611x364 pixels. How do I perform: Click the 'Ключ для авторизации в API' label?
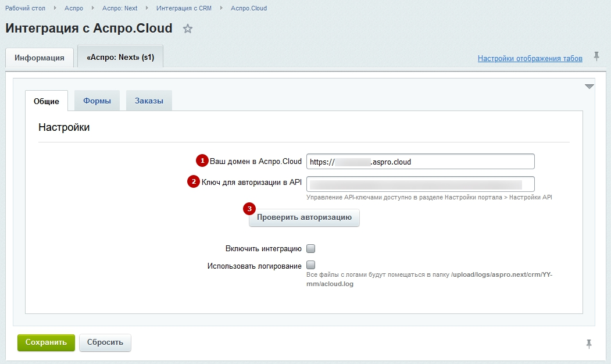(x=251, y=182)
